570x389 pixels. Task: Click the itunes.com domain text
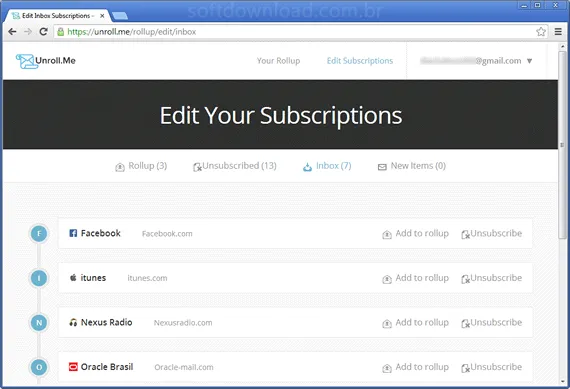[147, 278]
